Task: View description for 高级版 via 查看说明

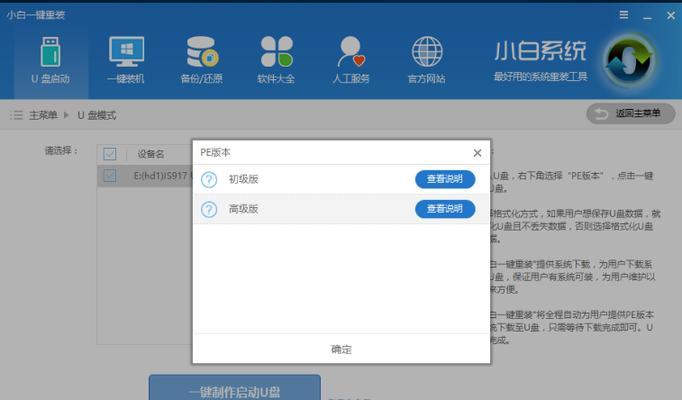Action: (x=445, y=209)
